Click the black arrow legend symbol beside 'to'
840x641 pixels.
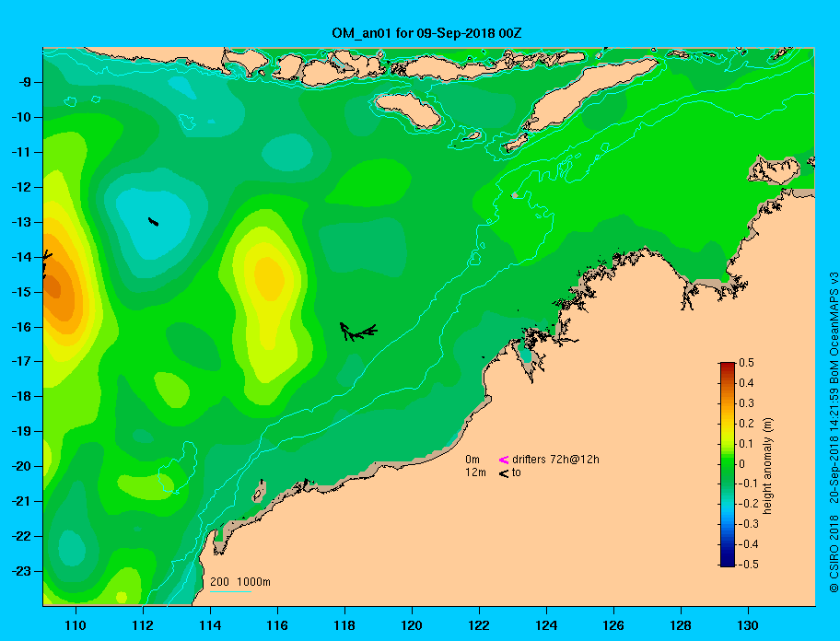point(504,473)
